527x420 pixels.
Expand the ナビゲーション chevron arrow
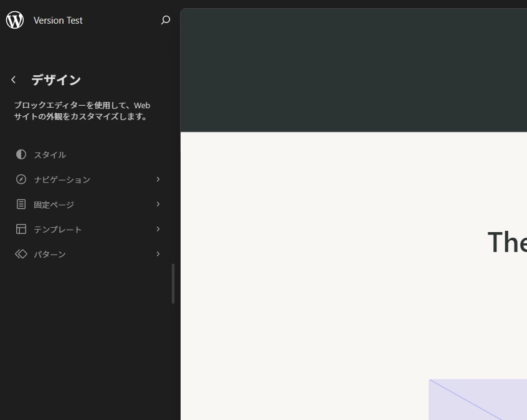pos(158,179)
